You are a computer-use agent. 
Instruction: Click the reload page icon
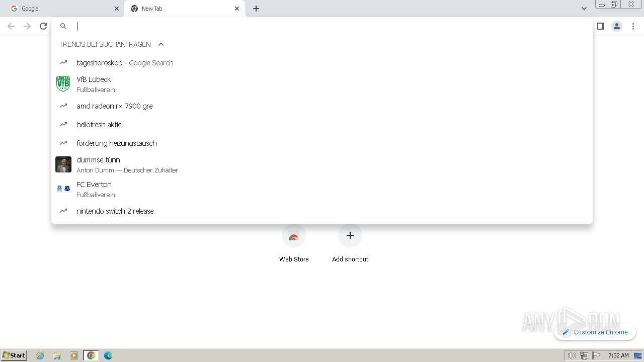coord(43,26)
